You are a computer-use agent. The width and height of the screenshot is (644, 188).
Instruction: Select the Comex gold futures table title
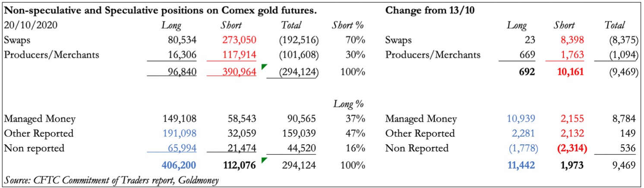coord(160,10)
